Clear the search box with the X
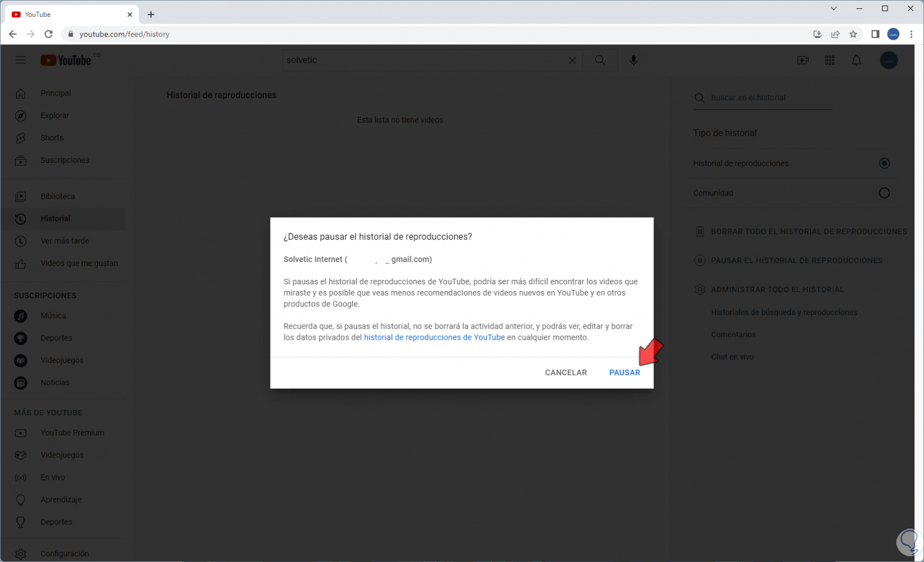 (x=572, y=60)
